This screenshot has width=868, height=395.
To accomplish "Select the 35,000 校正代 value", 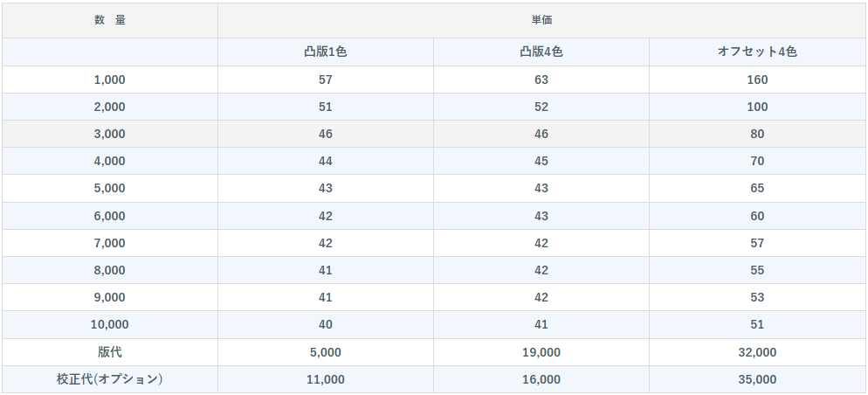I will [x=757, y=379].
